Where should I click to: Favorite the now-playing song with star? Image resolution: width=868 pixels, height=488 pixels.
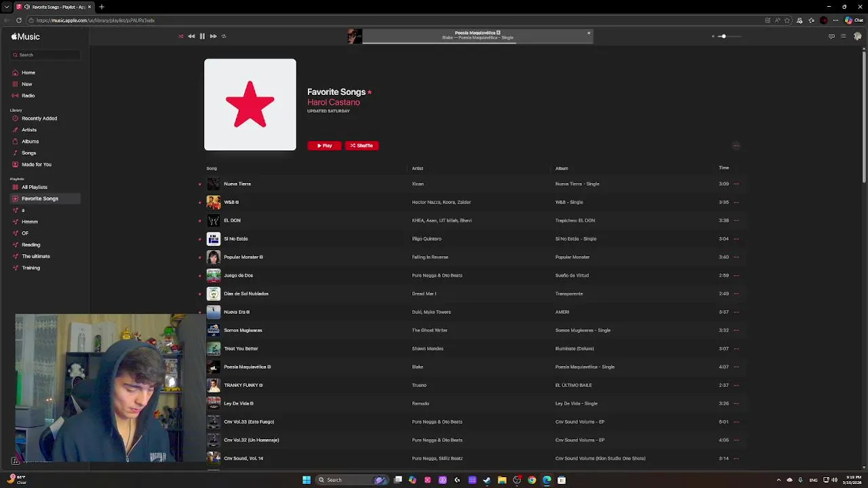589,33
